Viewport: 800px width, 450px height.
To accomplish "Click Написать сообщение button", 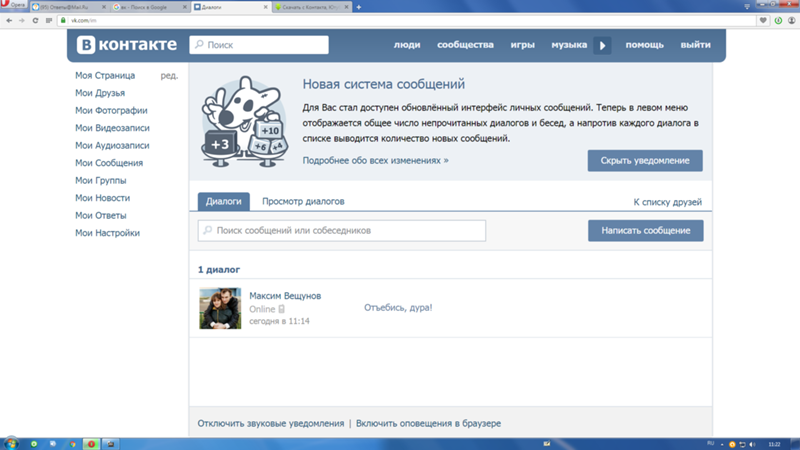I will pos(645,231).
